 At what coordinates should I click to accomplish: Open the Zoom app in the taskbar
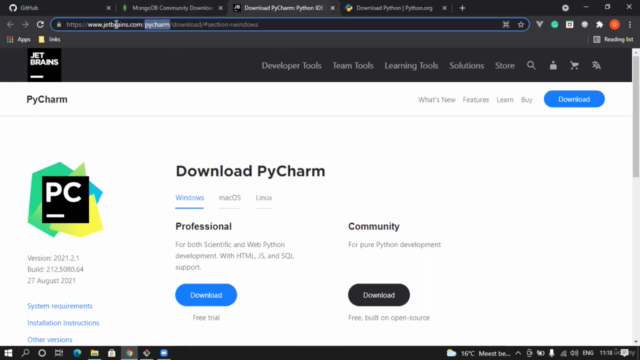(x=164, y=353)
